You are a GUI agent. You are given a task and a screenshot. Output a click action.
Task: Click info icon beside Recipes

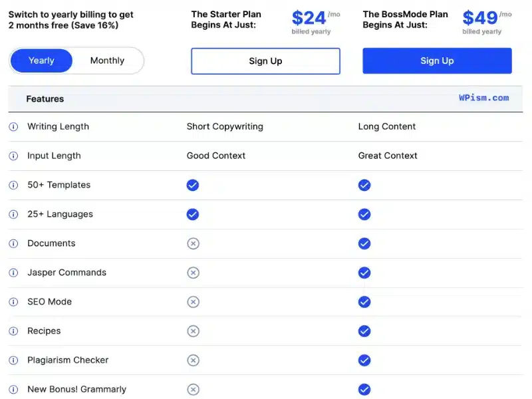pos(13,331)
